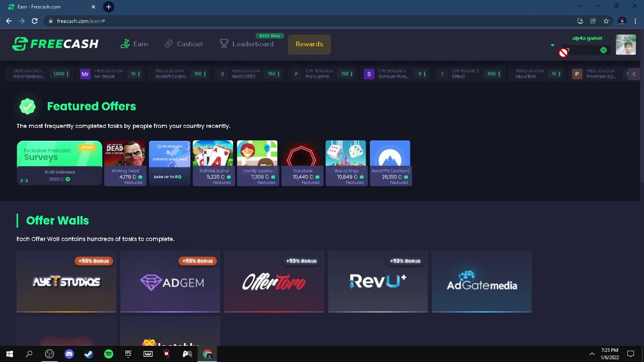Click the Rewards button
Viewport: 644px width, 362px height.
tap(309, 44)
